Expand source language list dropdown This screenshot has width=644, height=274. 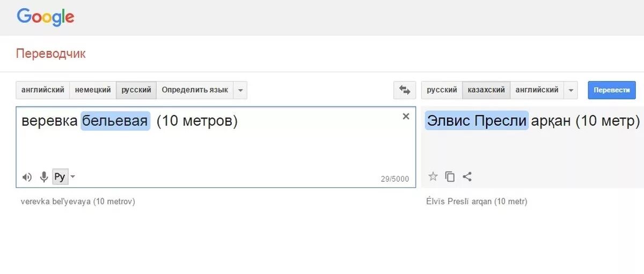pos(240,90)
